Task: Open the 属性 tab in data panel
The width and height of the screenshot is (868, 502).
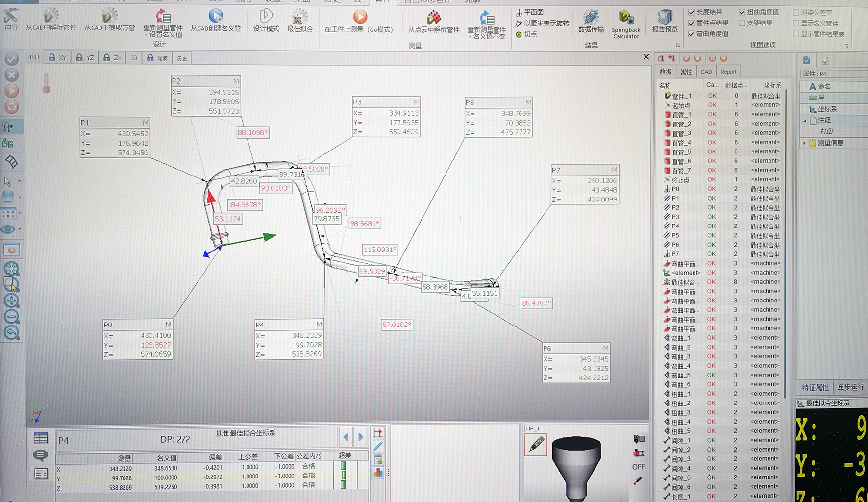Action: pyautogui.click(x=686, y=72)
